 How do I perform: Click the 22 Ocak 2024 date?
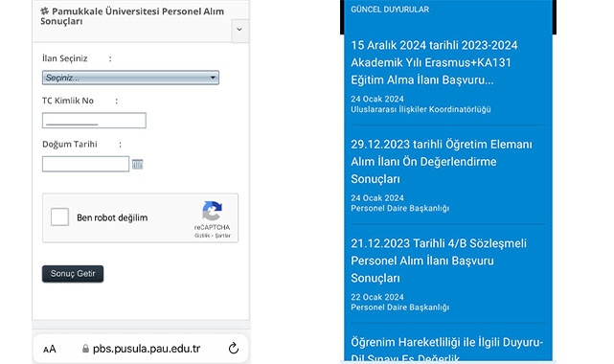click(x=377, y=297)
